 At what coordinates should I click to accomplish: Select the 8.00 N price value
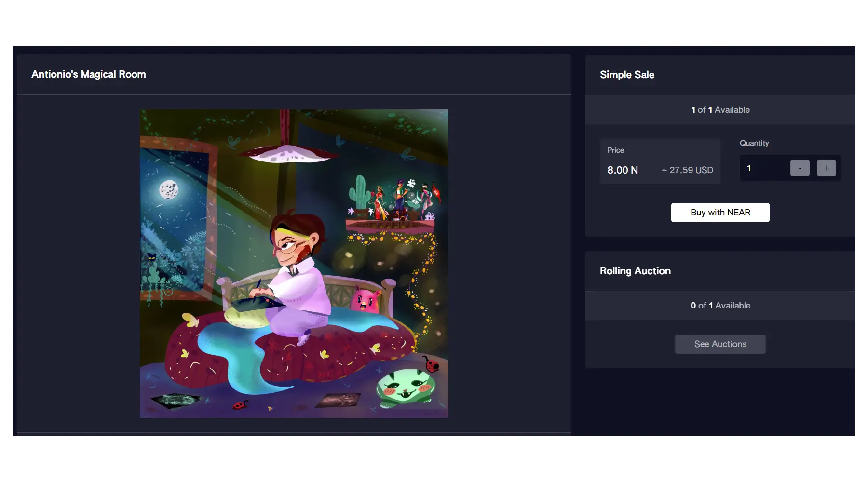pos(623,170)
